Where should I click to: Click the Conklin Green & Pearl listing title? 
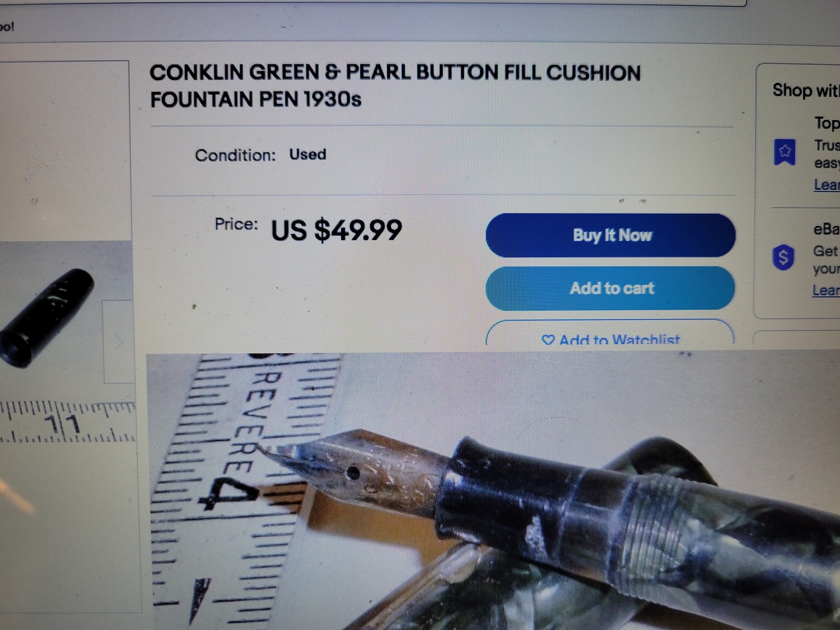coord(395,86)
